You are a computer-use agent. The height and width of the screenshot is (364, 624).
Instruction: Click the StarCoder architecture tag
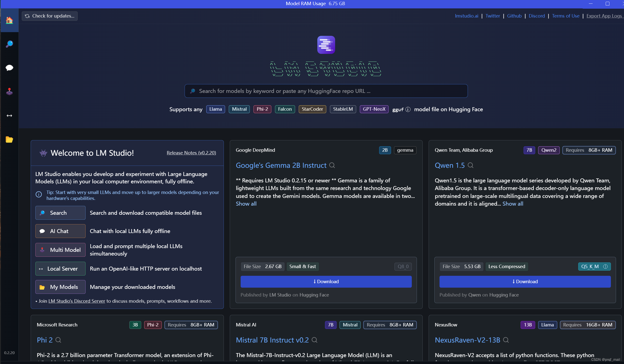coord(312,109)
